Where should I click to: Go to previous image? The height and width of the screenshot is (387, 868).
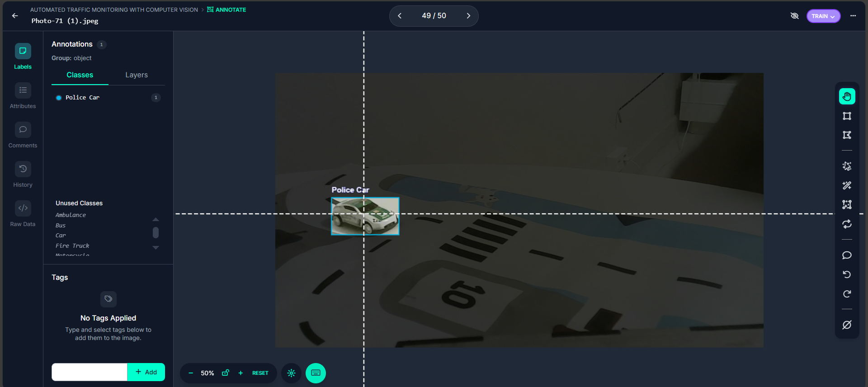point(400,16)
